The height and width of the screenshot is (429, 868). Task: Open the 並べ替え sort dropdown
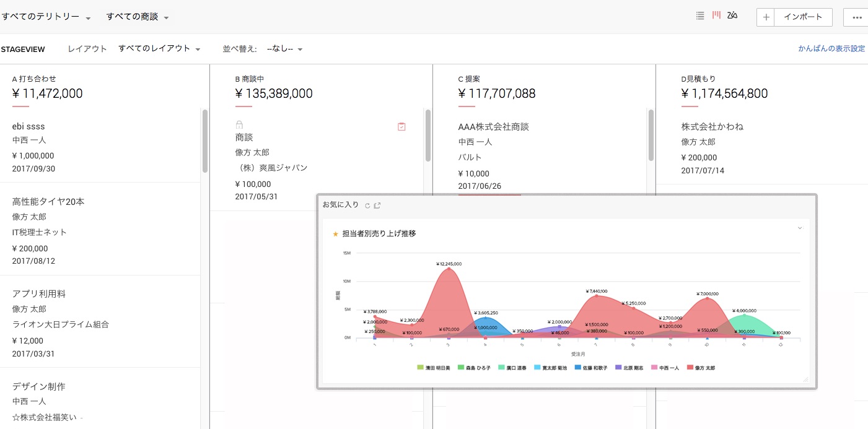point(284,49)
